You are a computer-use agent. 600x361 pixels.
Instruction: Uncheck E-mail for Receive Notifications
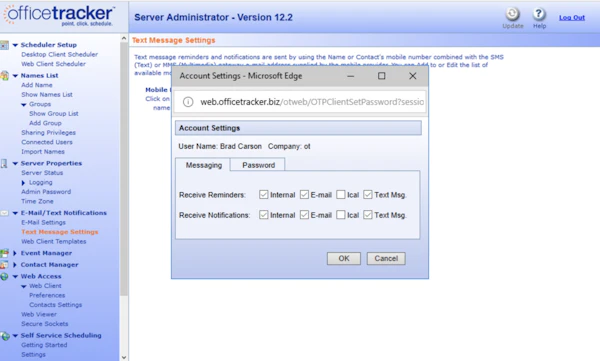click(304, 215)
